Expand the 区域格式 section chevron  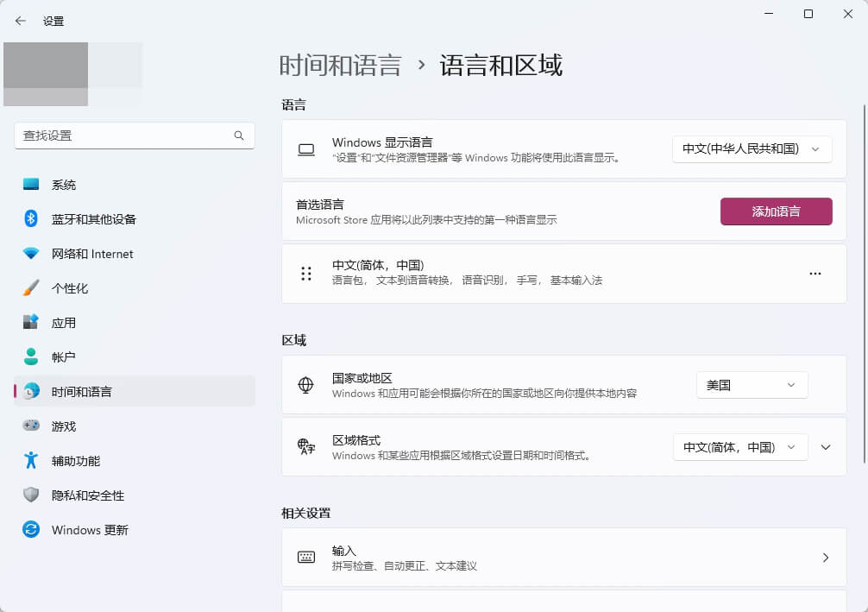[826, 447]
